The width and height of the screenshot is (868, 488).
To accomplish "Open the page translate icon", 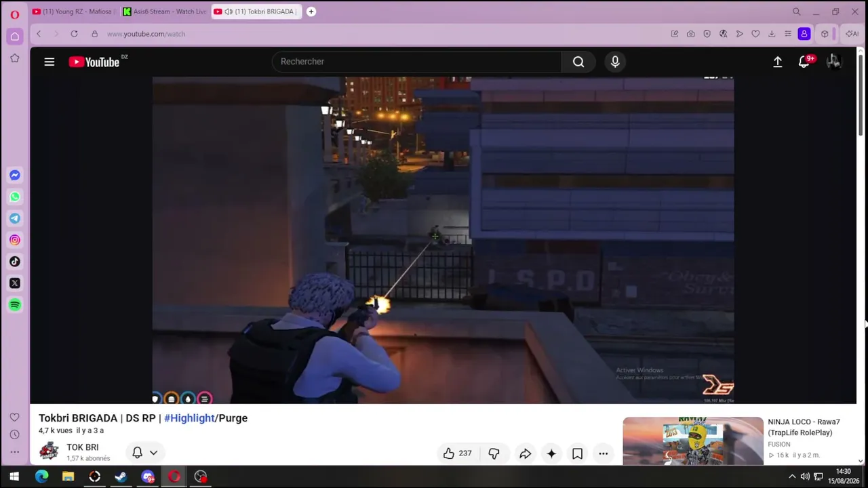I will pos(723,34).
